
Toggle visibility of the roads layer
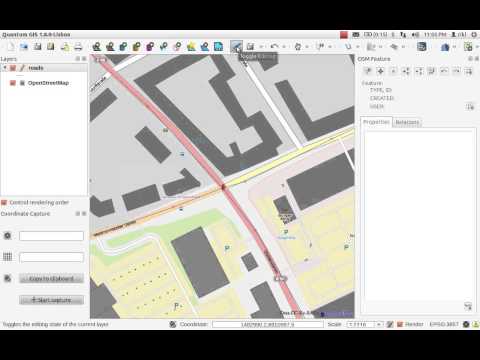point(13,68)
